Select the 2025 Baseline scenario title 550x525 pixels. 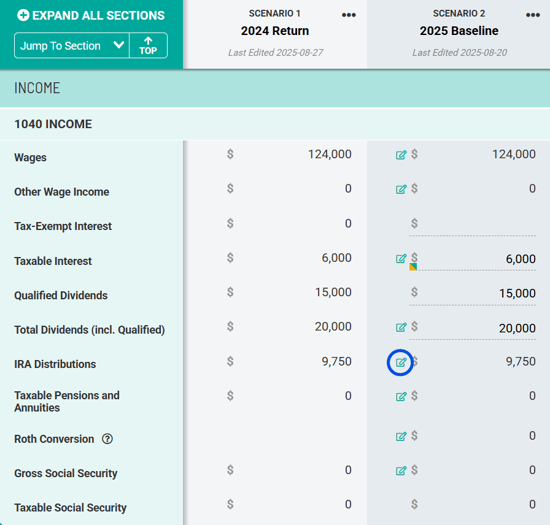pos(459,31)
